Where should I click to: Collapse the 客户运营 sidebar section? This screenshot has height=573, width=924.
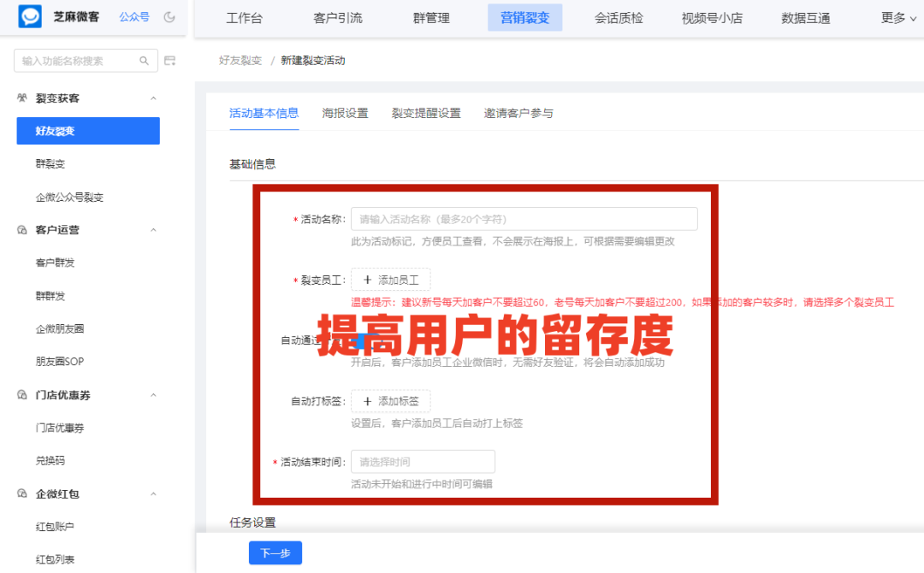coord(153,229)
